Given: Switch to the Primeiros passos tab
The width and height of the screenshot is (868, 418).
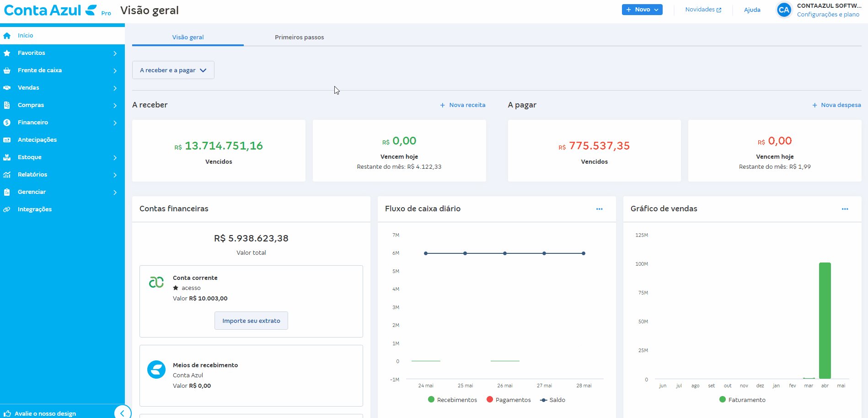Looking at the screenshot, I should point(299,38).
